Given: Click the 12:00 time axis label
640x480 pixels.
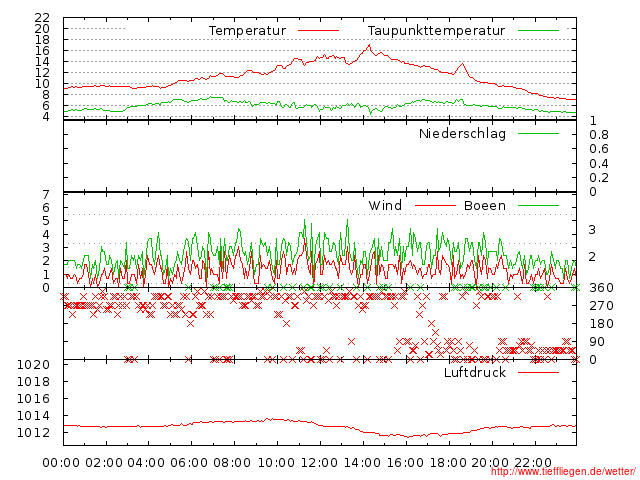Looking at the screenshot, I should 319,463.
